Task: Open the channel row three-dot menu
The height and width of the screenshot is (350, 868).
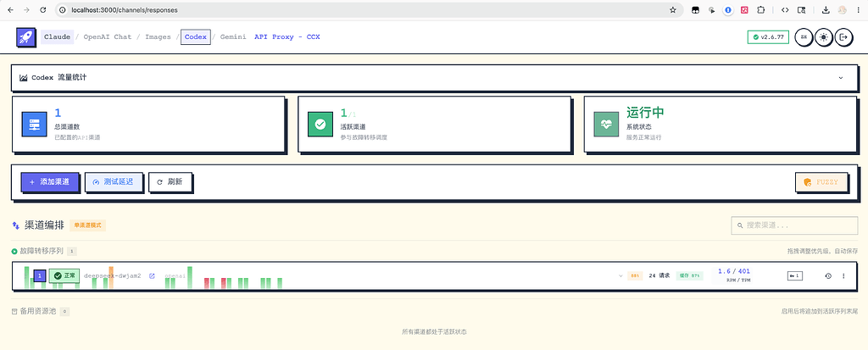Action: [843, 275]
